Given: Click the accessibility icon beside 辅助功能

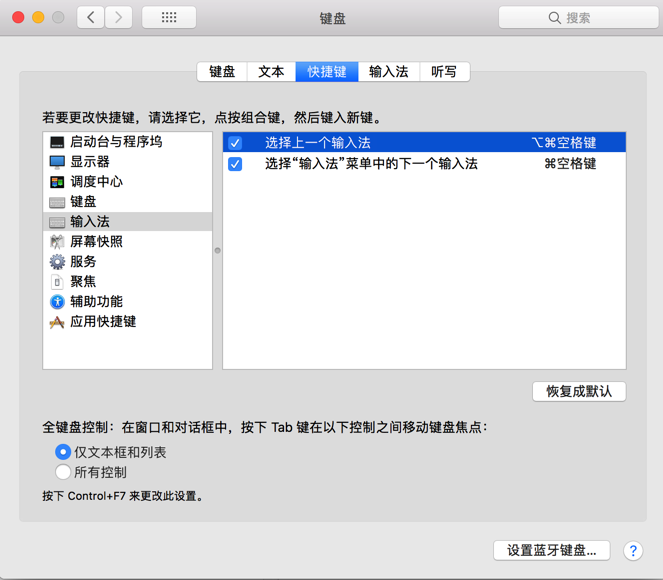Looking at the screenshot, I should click(x=57, y=302).
